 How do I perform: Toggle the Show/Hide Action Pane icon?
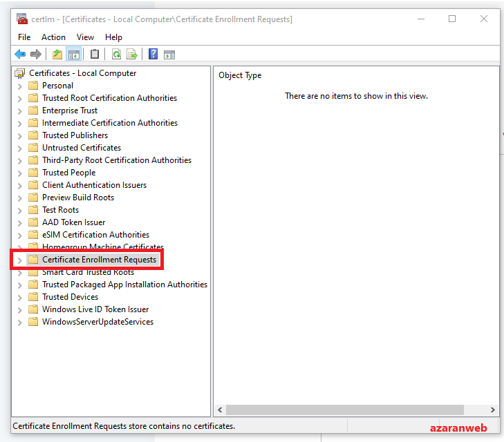coord(169,55)
